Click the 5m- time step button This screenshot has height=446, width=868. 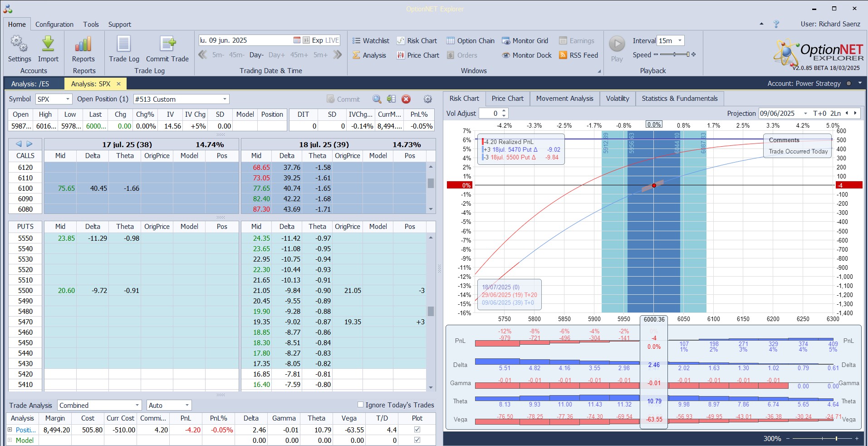click(218, 55)
